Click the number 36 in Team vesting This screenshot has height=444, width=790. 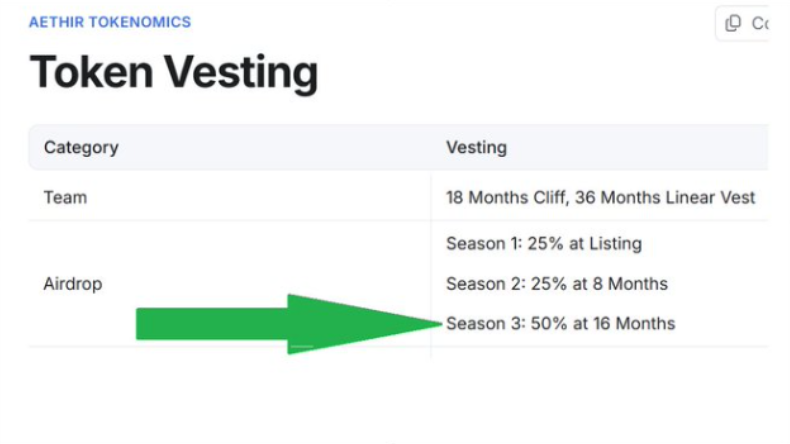[585, 197]
